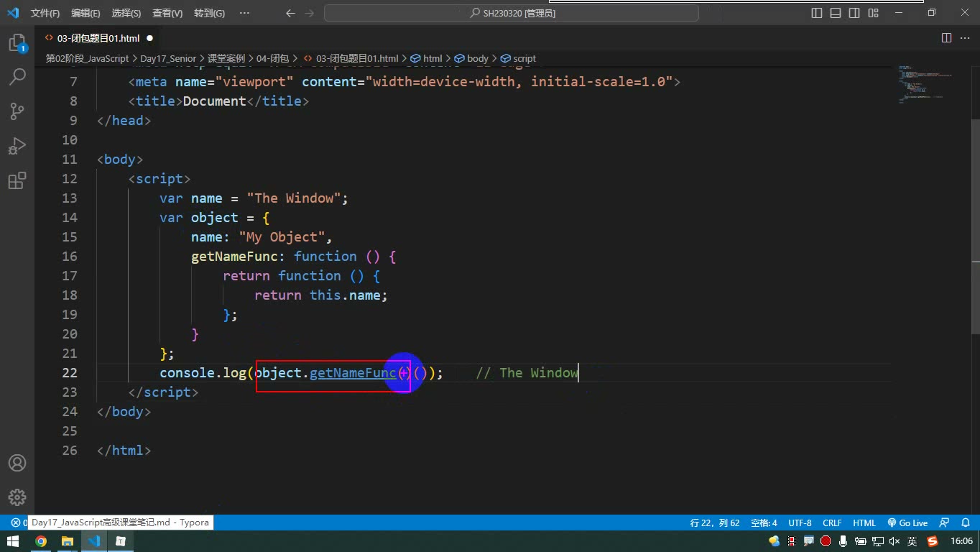Open the Source Control view
Screen dimensions: 980x552
tap(17, 111)
